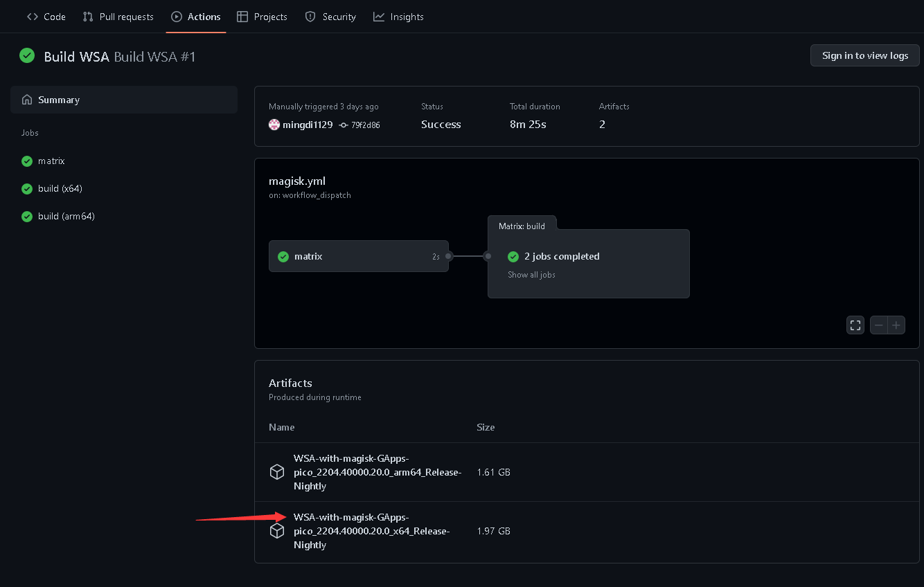Click the check icon beside build (arm64)
This screenshot has height=587, width=924.
27,216
